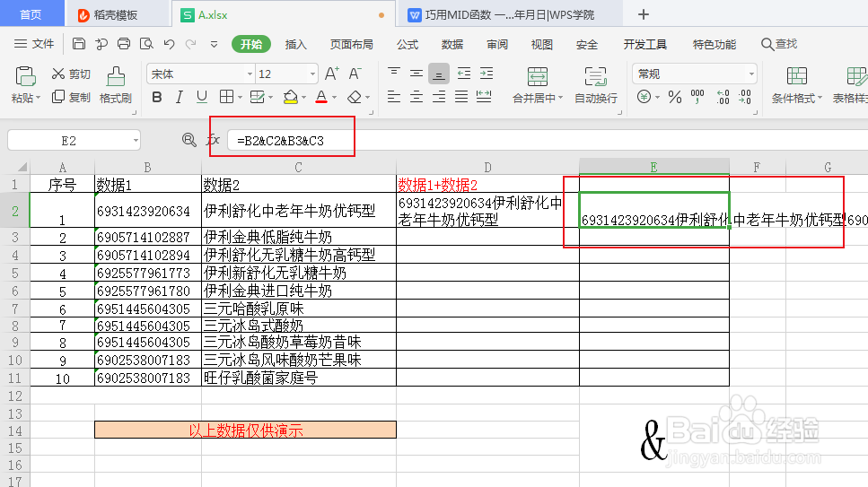868x487 pixels.
Task: Align text right horizontally
Action: click(438, 98)
